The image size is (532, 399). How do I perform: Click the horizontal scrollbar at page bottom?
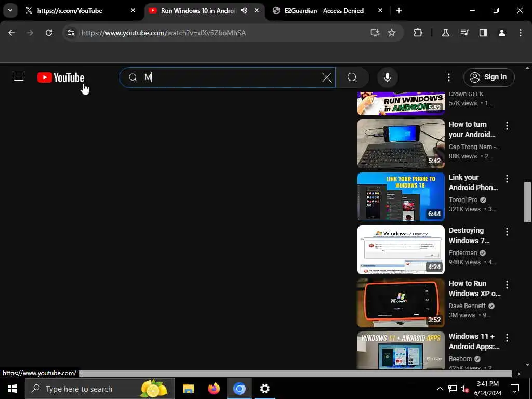[295, 374]
